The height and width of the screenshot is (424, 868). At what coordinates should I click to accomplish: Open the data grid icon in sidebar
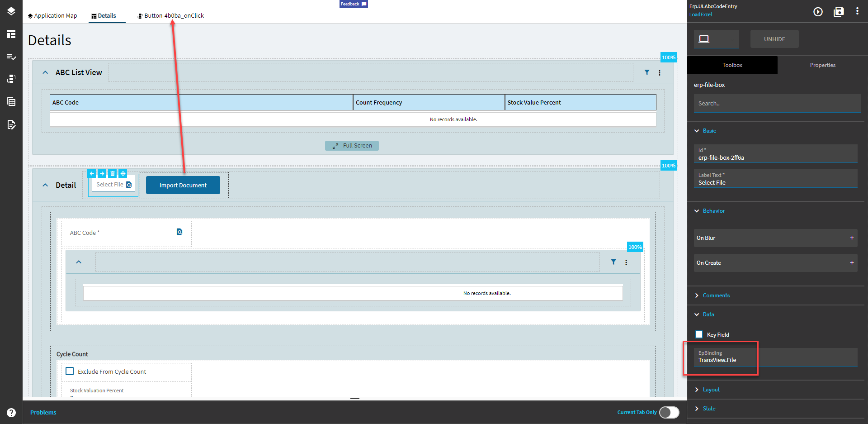(x=11, y=102)
